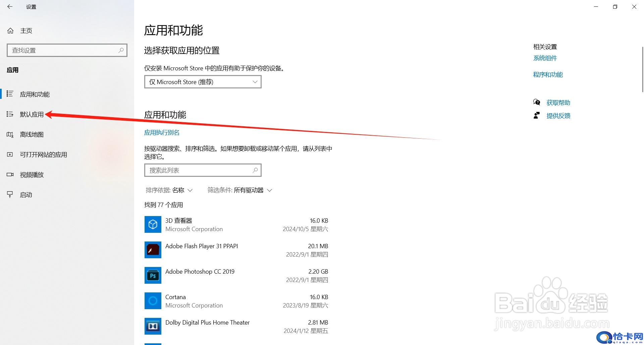Minimize the Settings window
Viewport: 644px width, 345px height.
(x=596, y=7)
